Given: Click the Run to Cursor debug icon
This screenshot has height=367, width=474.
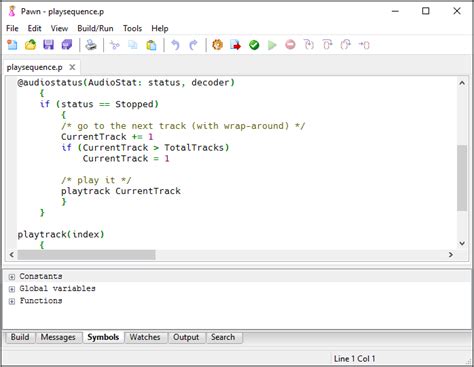Looking at the screenshot, I should 364,45.
